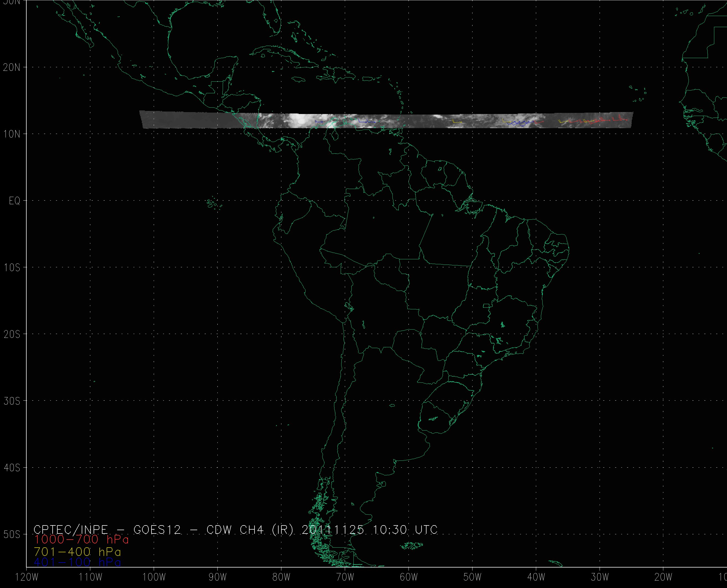The height and width of the screenshot is (588, 727).
Task: Click the 40W longitude label
Action: (536, 577)
